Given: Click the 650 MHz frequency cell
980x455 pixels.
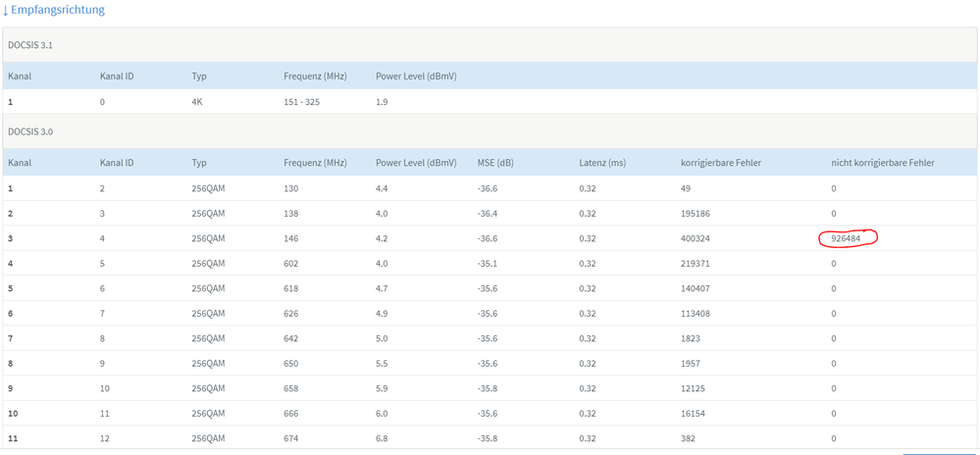Looking at the screenshot, I should [290, 363].
